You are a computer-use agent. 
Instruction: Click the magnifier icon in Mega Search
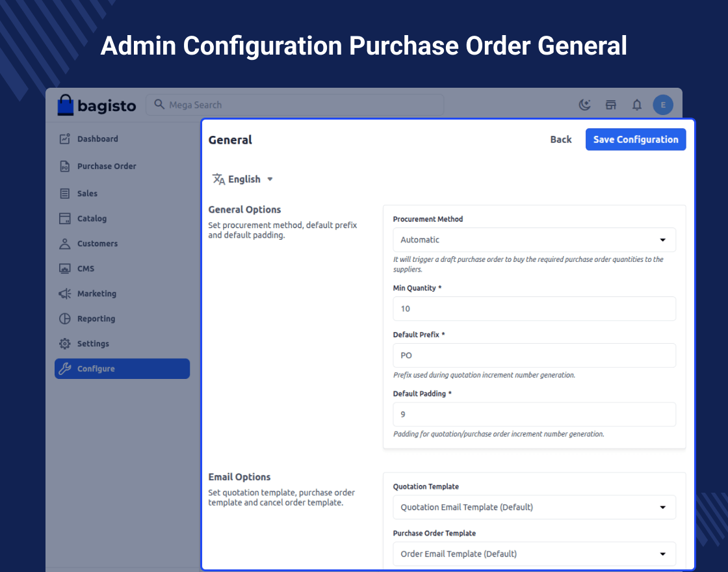[x=159, y=105]
